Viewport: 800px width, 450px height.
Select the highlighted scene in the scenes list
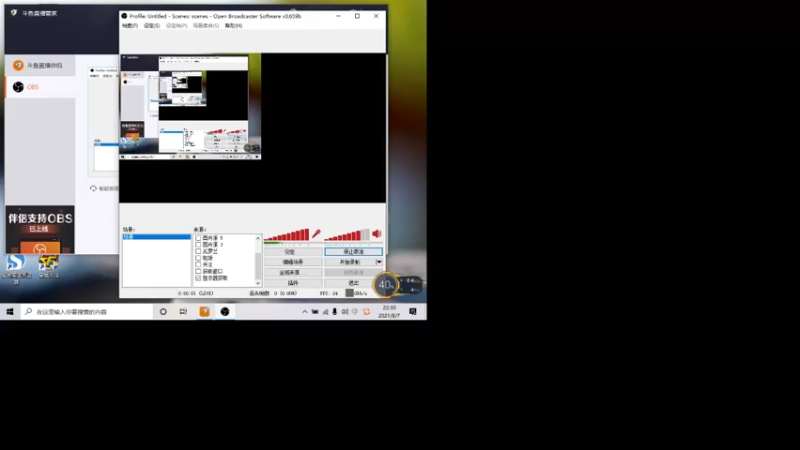(157, 237)
